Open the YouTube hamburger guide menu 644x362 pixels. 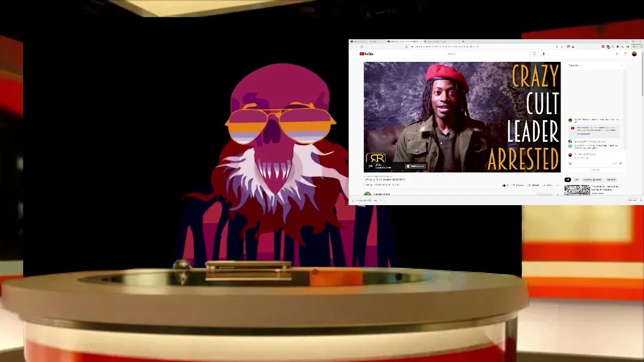[x=355, y=54]
